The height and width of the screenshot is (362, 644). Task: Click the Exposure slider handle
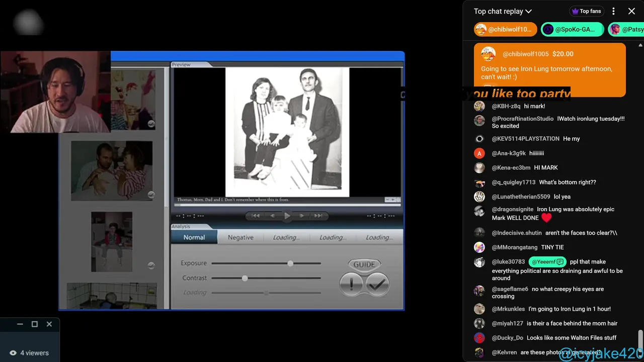click(290, 263)
